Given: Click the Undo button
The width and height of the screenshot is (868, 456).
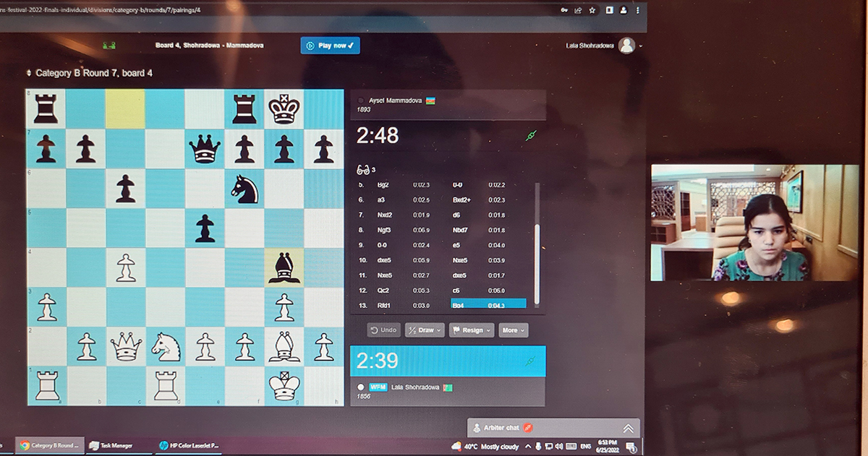Looking at the screenshot, I should [x=383, y=330].
